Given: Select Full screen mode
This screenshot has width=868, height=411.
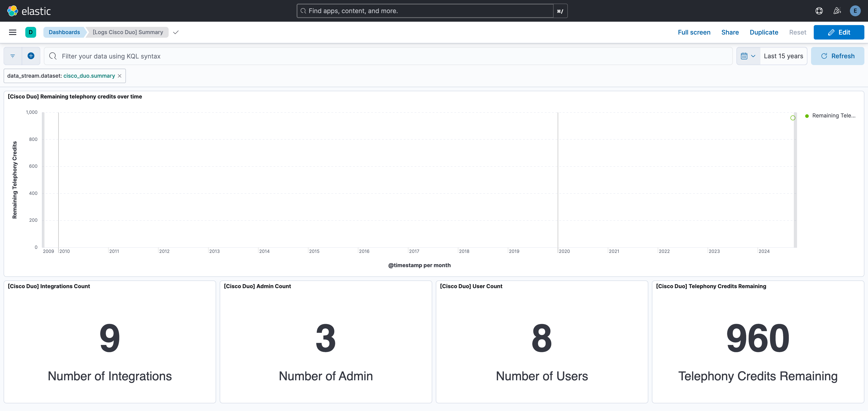Looking at the screenshot, I should coord(693,32).
